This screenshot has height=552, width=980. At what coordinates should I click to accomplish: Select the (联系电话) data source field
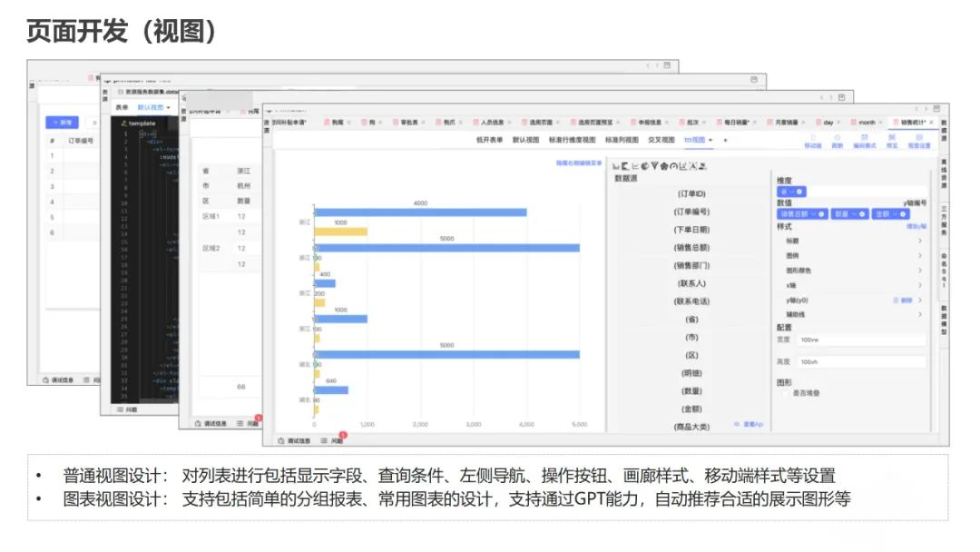pyautogui.click(x=691, y=301)
